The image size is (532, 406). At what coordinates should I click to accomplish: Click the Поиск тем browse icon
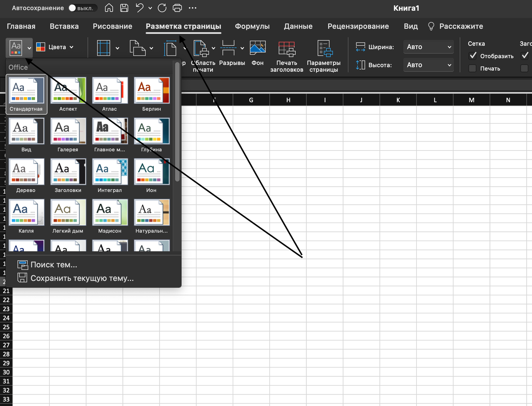[22, 265]
